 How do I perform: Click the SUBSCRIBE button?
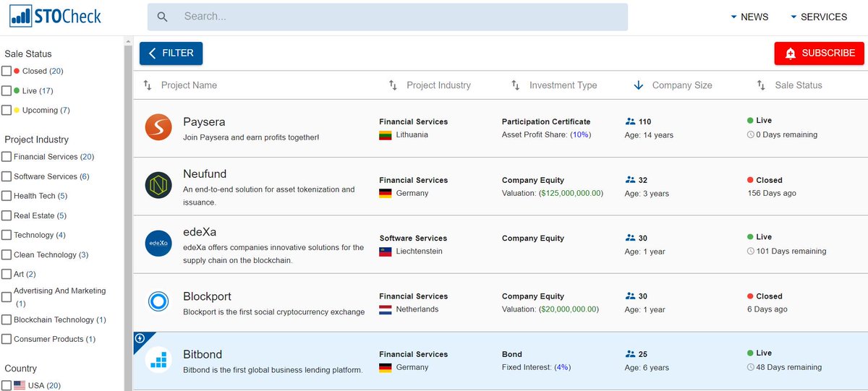pyautogui.click(x=819, y=53)
